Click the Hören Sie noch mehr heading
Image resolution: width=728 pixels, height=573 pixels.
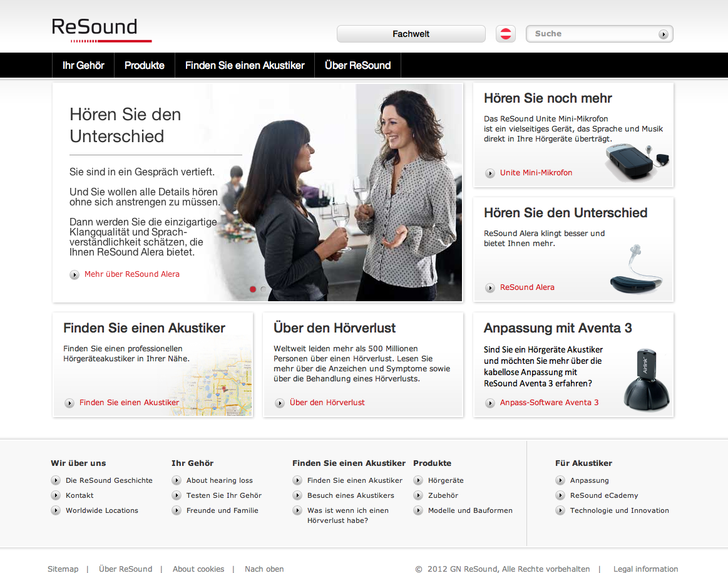548,98
